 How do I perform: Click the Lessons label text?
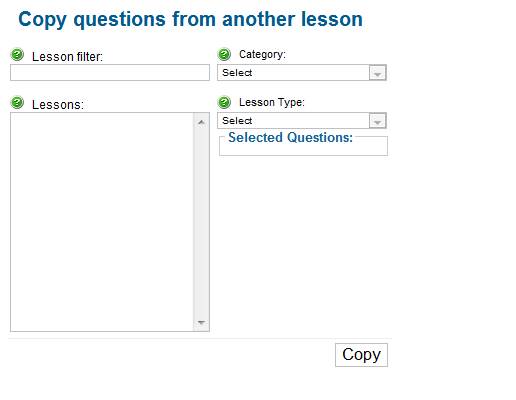coord(58,105)
